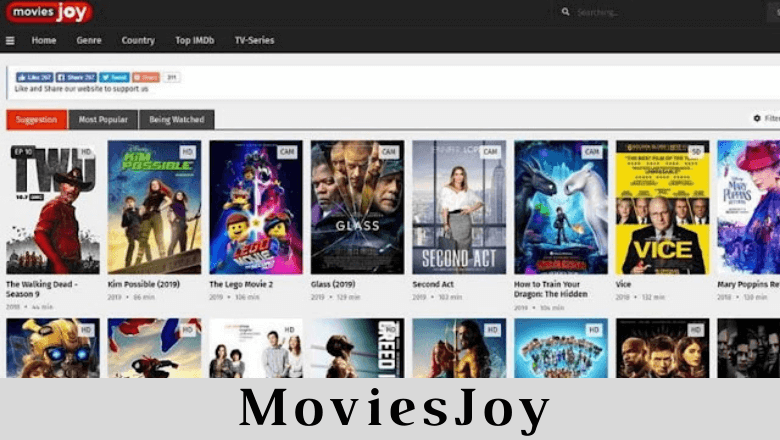Open the hamburger menu icon

click(10, 41)
